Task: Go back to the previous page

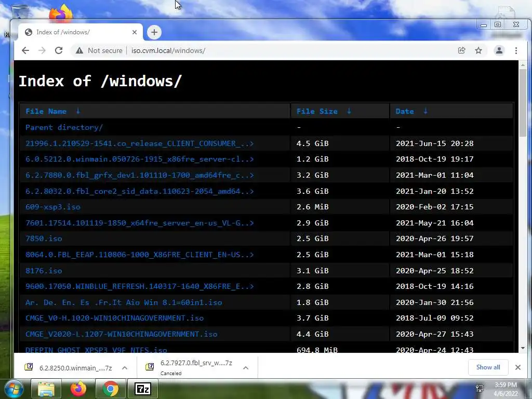Action: 25,50
